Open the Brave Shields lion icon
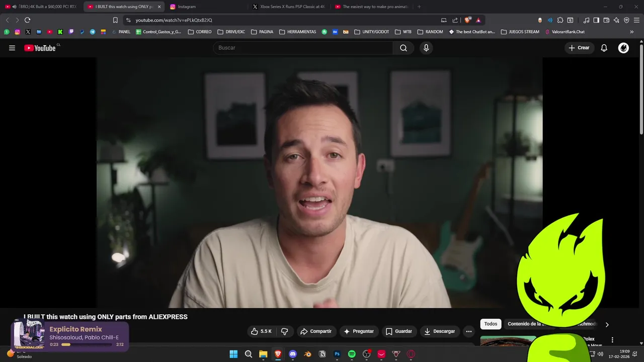 [x=467, y=20]
